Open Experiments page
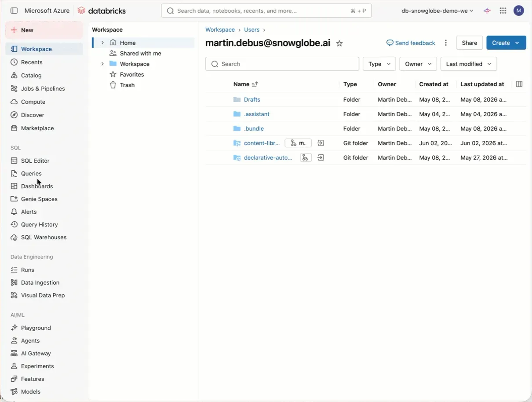 point(44,366)
